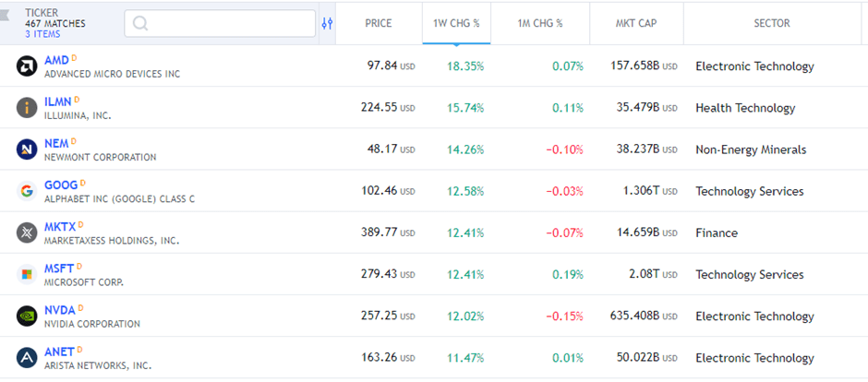Click GOOG price 102.46
The height and width of the screenshot is (382, 868).
(x=380, y=191)
